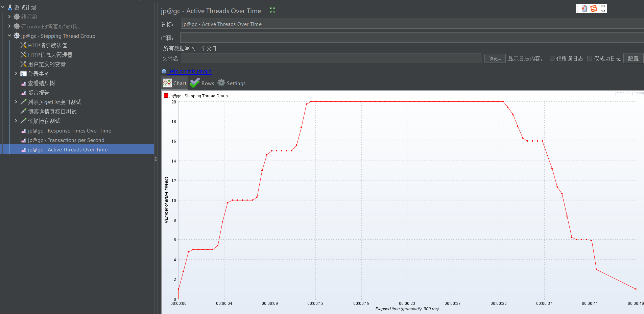Click the Response Times Over Time chart icon
The image size is (644, 314).
point(23,131)
